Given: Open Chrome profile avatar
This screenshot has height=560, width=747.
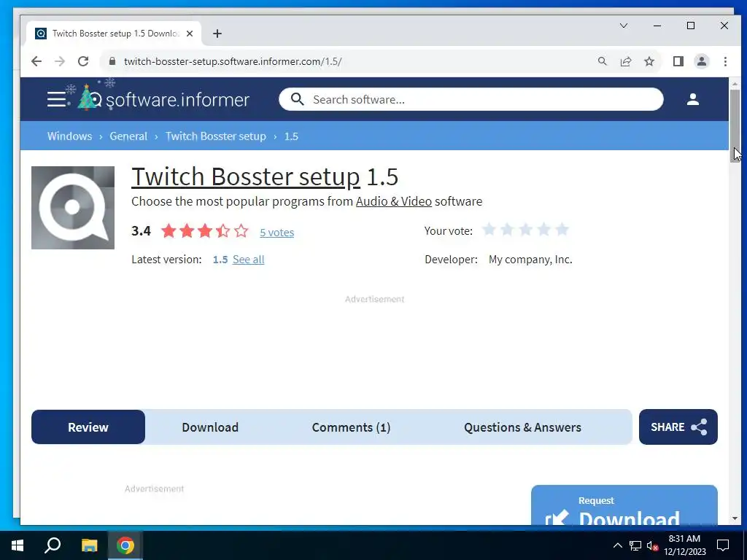Looking at the screenshot, I should coord(701,61).
